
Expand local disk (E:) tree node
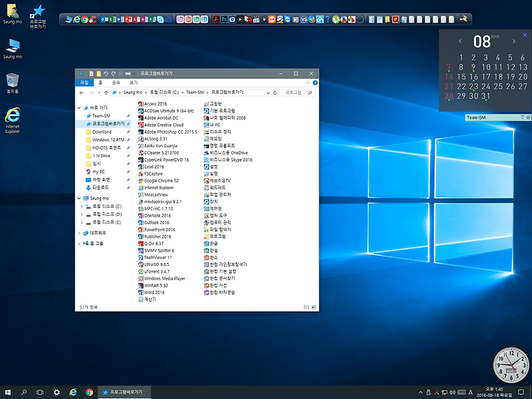click(81, 222)
